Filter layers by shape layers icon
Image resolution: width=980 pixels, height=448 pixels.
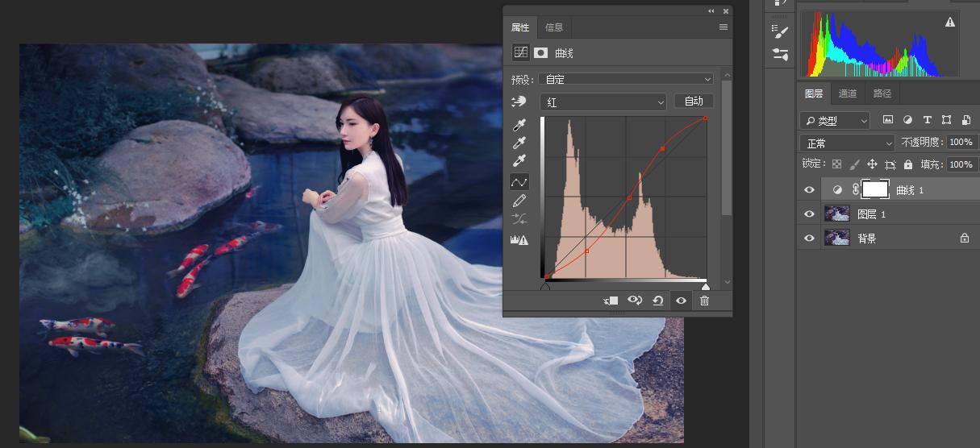[x=947, y=120]
